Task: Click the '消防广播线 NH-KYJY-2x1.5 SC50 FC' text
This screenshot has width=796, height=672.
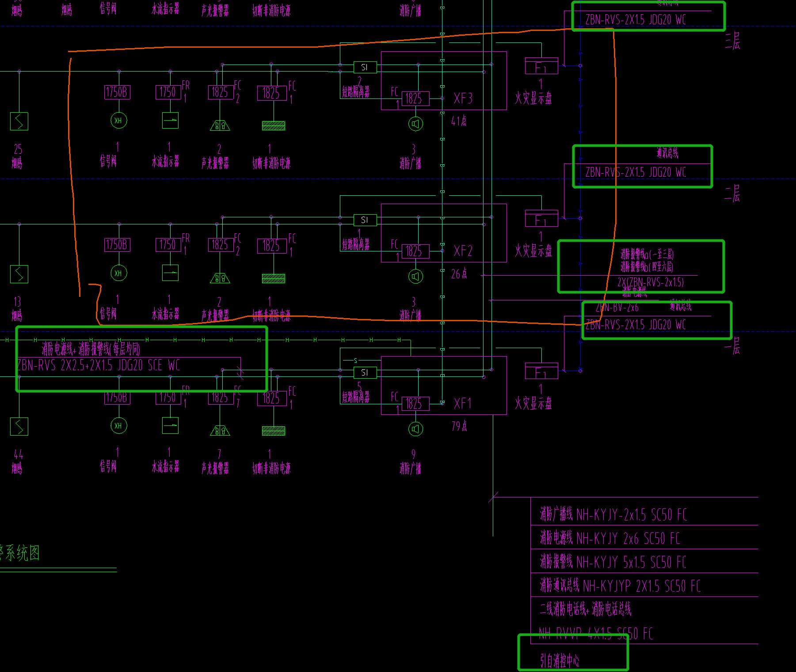Action: [x=613, y=514]
